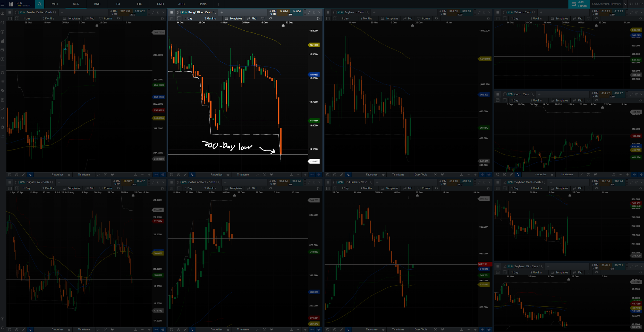Toggle the eye visibility in the Rough Rice chart
The image size is (644, 332).
point(271,18)
